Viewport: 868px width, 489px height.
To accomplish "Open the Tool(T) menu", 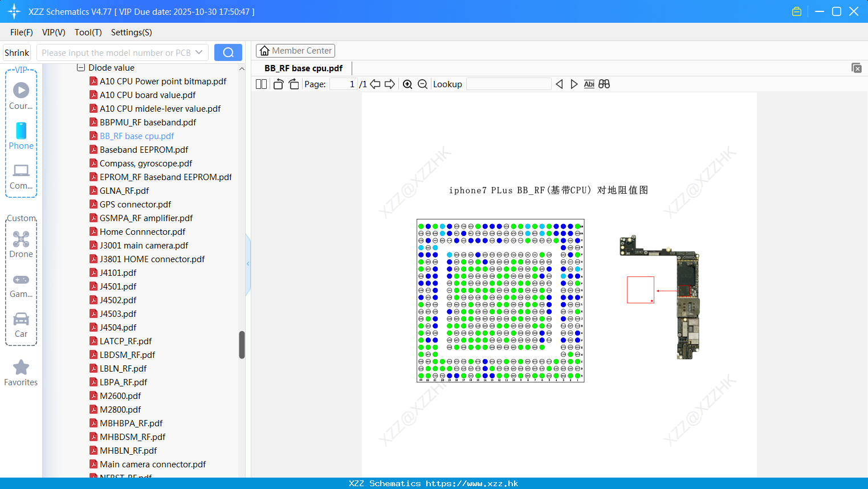I will click(x=88, y=32).
